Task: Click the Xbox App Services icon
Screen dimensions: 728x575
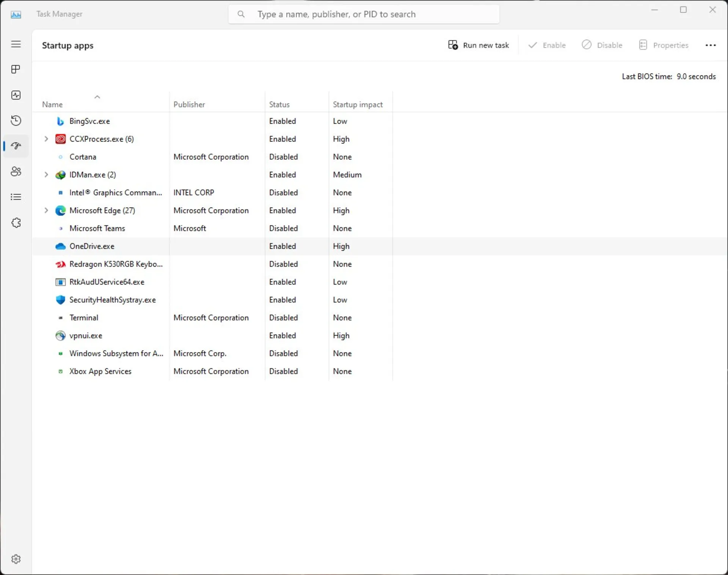Action: pyautogui.click(x=60, y=371)
